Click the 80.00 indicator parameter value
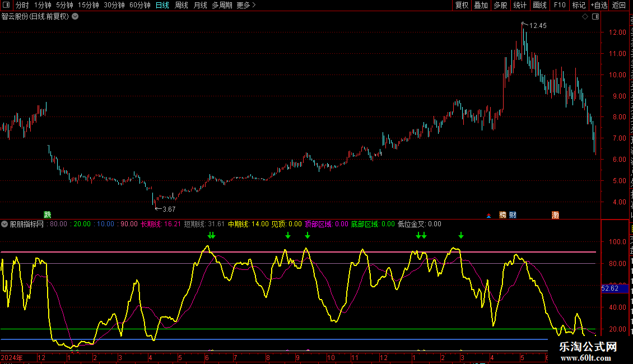 click(x=58, y=224)
